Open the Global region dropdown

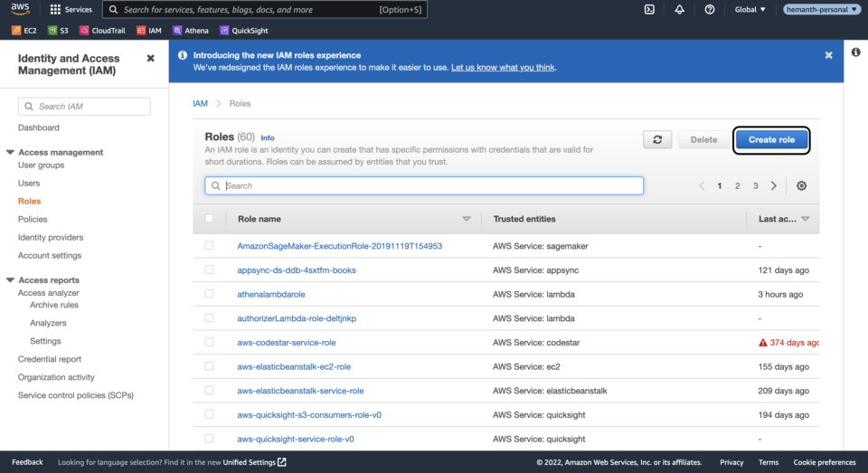[x=750, y=9]
